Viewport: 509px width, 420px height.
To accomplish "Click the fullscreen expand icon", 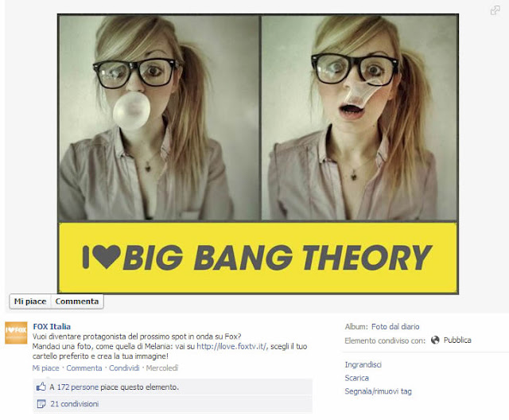I will [495, 10].
